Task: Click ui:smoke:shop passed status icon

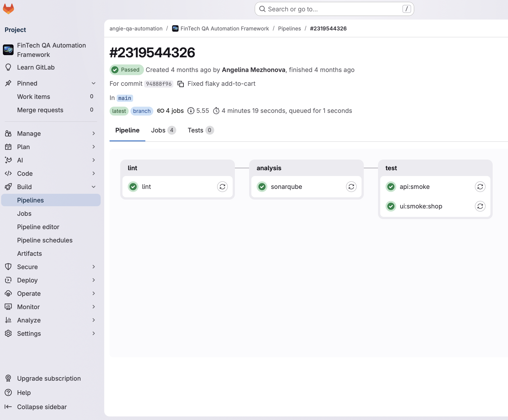Action: (391, 206)
